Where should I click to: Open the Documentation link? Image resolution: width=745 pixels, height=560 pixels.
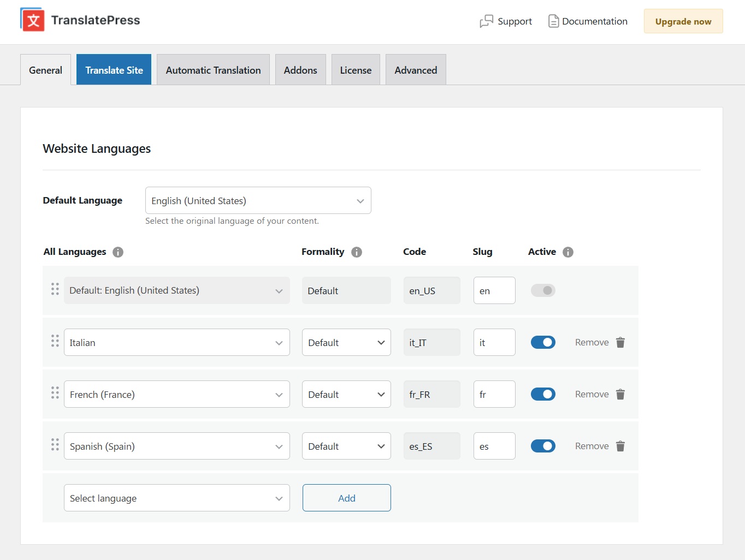588,21
